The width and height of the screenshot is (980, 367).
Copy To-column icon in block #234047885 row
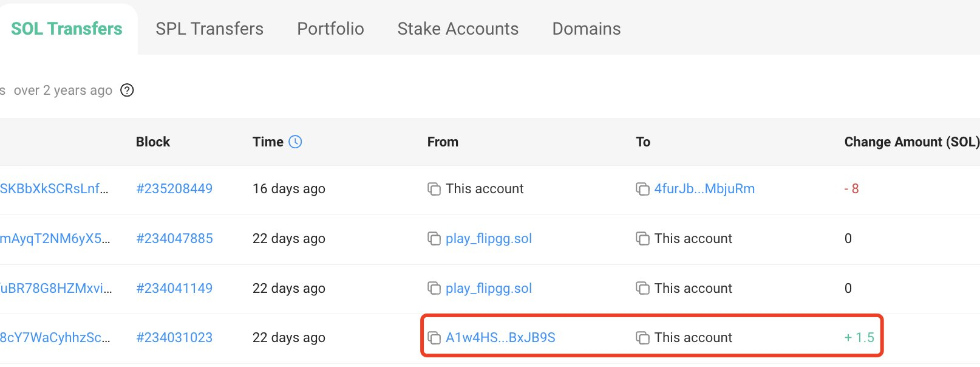point(642,239)
